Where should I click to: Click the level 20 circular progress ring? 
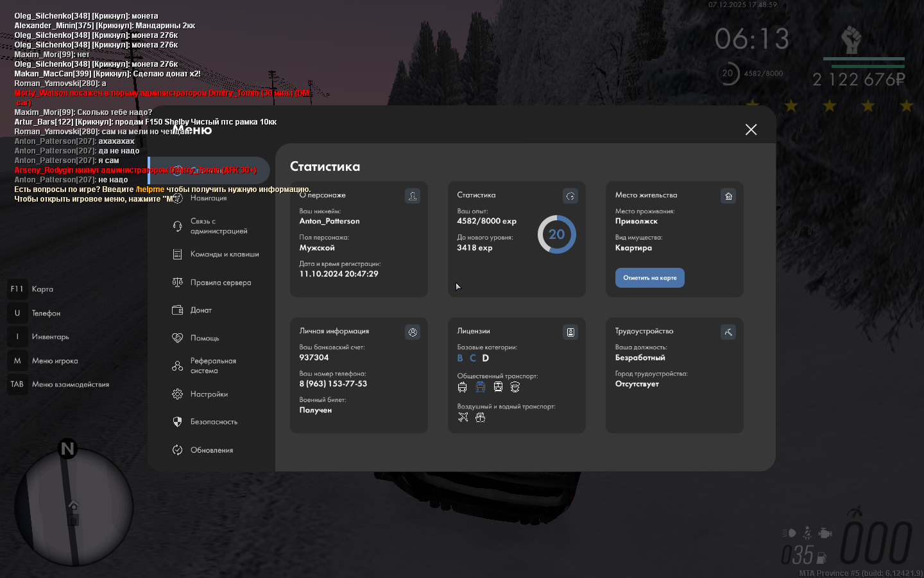pos(556,234)
